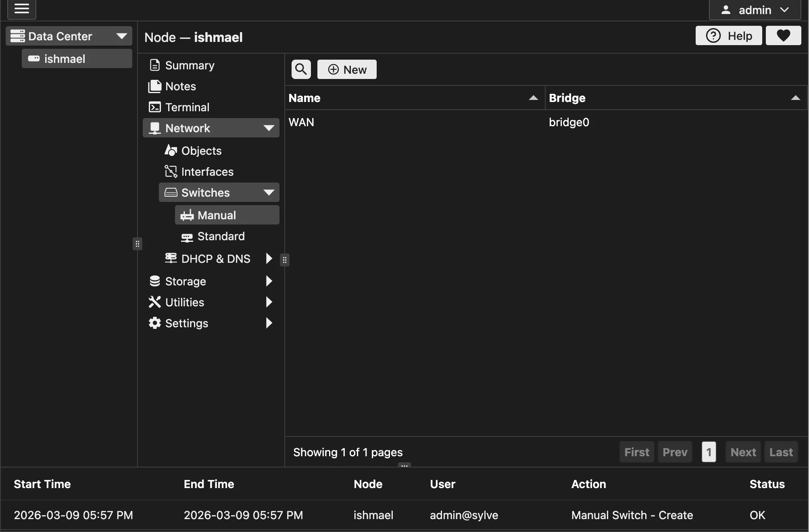Image resolution: width=809 pixels, height=532 pixels.
Task: Collapse the Network section arrow
Action: coord(269,128)
